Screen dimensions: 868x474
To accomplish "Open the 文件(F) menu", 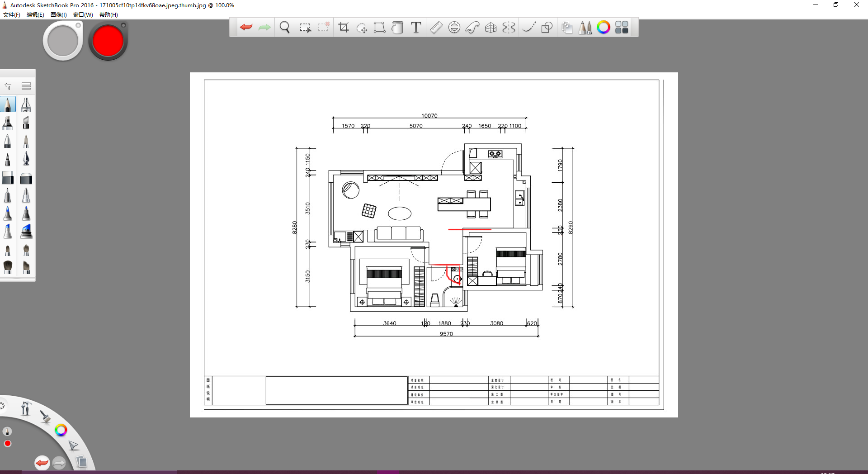I will (12, 15).
